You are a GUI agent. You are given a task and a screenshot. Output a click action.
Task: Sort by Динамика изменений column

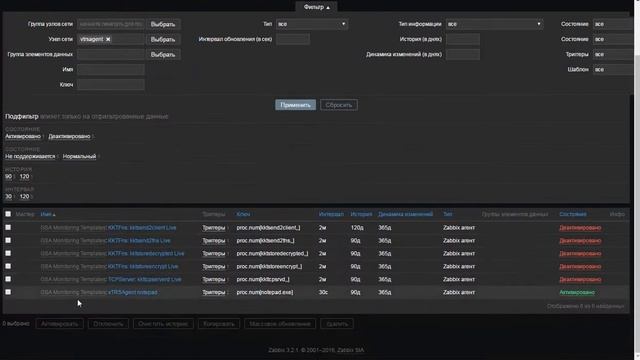(405, 214)
